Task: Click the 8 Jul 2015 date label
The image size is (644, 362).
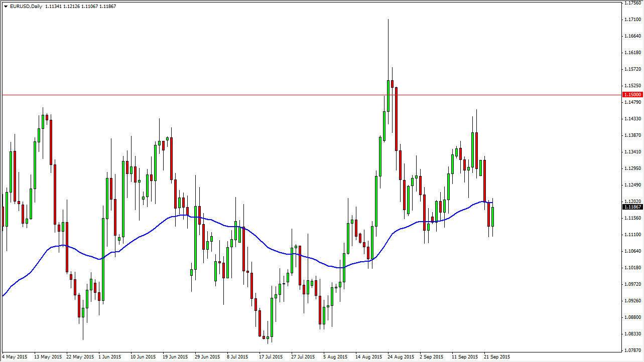Action: pos(238,357)
